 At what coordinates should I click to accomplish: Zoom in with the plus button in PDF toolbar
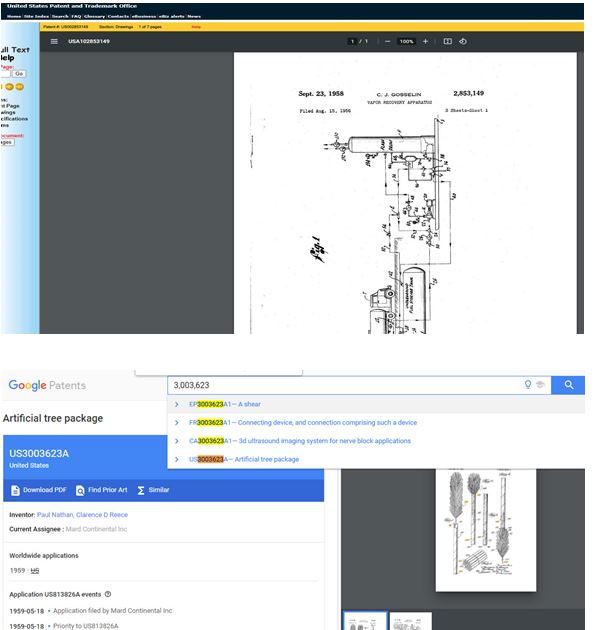(425, 41)
